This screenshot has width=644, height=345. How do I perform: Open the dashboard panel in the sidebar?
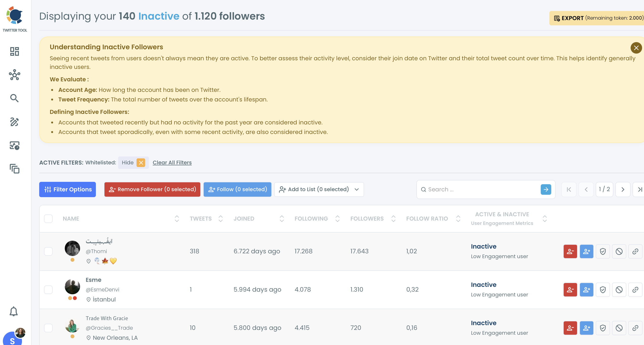(14, 51)
